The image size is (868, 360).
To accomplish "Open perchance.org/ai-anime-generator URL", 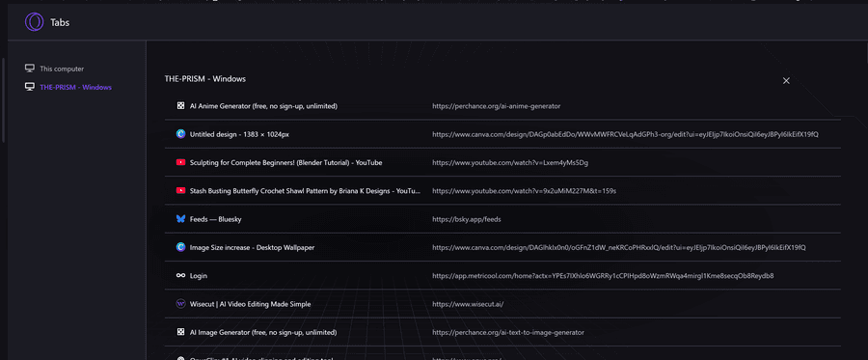I will click(x=496, y=106).
